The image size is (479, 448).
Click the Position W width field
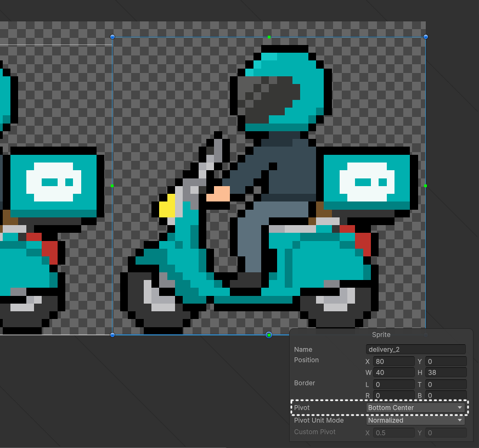coord(394,373)
